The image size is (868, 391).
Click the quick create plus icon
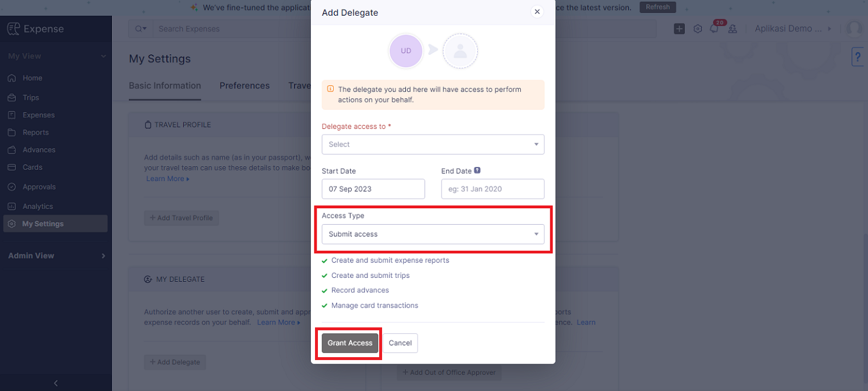pos(679,29)
